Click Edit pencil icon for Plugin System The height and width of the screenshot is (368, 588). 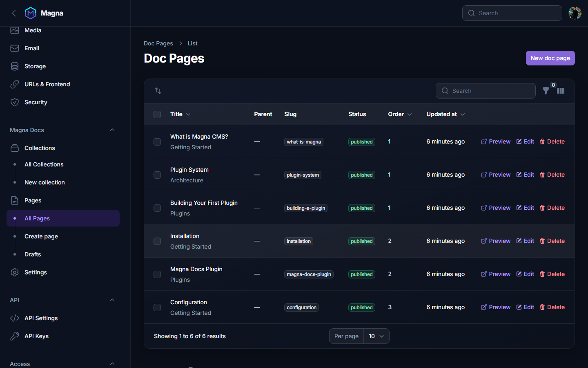[x=519, y=175]
